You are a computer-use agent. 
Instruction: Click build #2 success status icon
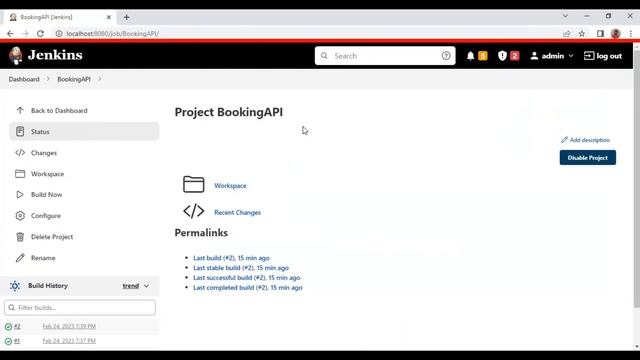(8, 327)
